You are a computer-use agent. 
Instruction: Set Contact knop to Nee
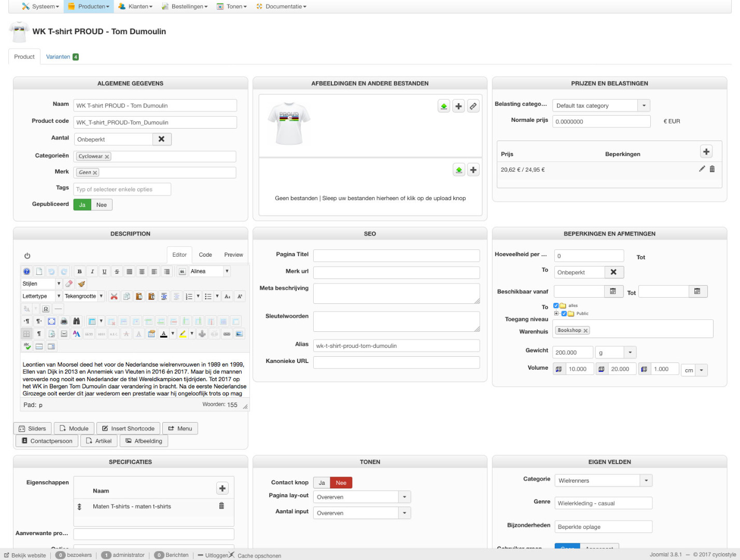pos(341,483)
